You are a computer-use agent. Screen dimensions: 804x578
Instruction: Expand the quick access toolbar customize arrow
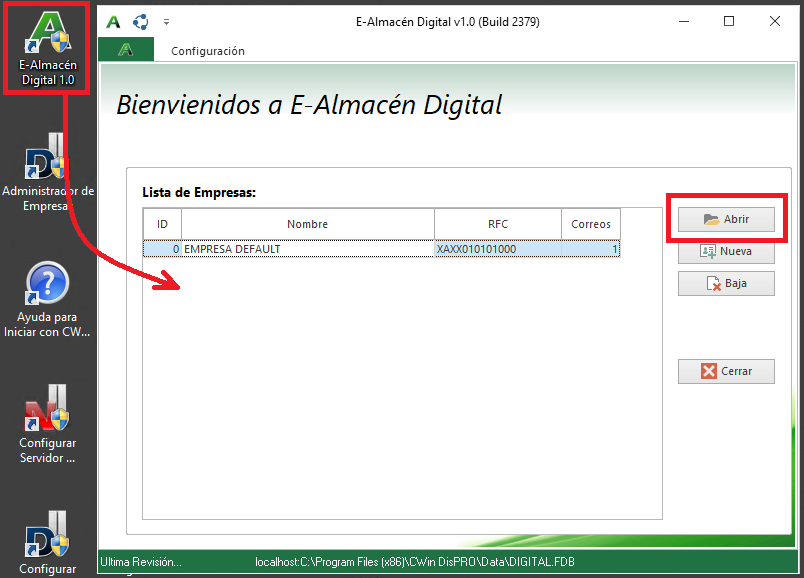click(x=166, y=21)
